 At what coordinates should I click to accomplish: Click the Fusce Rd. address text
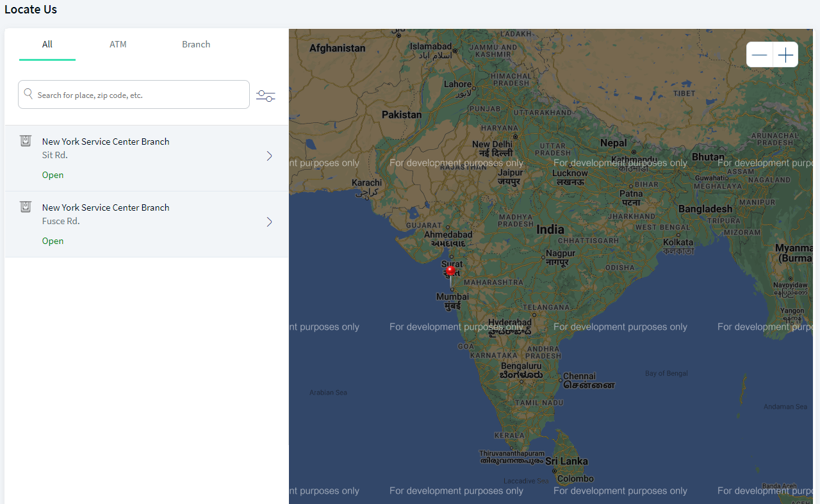click(x=61, y=221)
